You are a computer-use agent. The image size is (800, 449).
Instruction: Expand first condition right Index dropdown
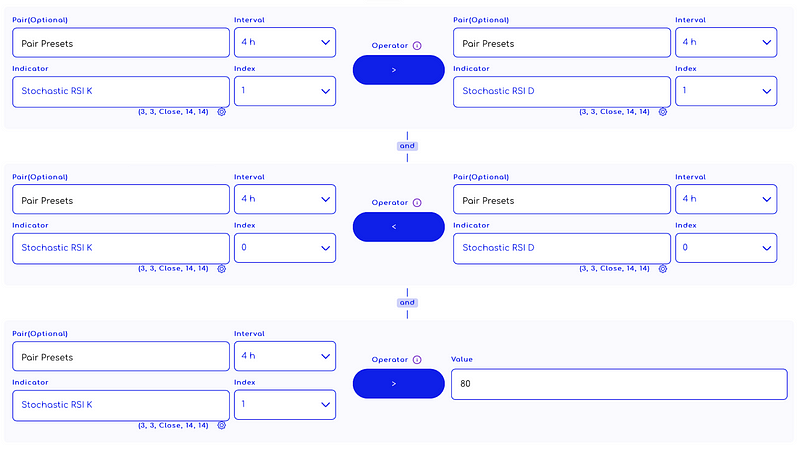pos(726,91)
